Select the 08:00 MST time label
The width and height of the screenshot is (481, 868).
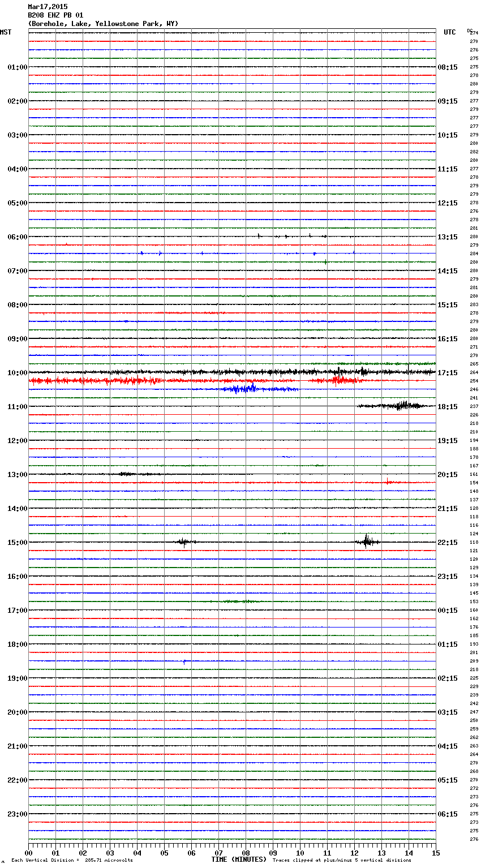tap(17, 305)
